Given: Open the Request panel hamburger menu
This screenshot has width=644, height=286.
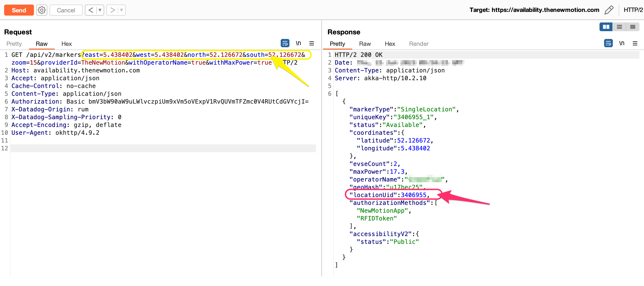Looking at the screenshot, I should (x=311, y=43).
